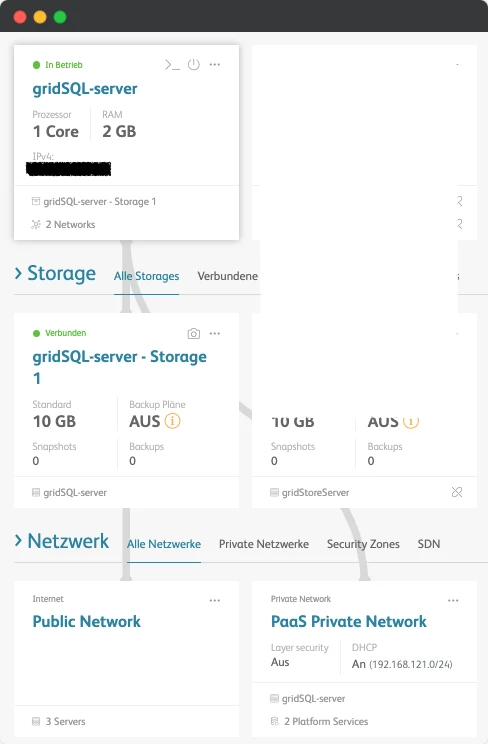Viewport: 488px width, 744px height.
Task: Click snapshot camera icon on Storage 1
Action: [x=194, y=334]
